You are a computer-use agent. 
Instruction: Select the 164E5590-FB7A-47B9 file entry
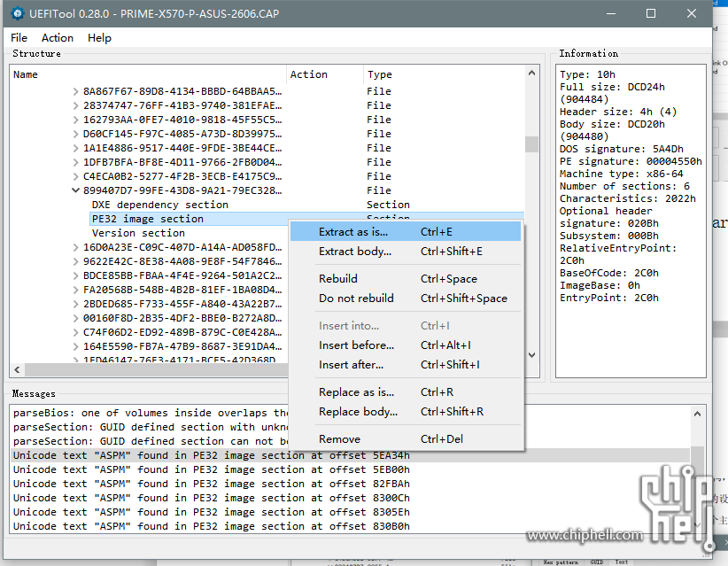[x=182, y=346]
